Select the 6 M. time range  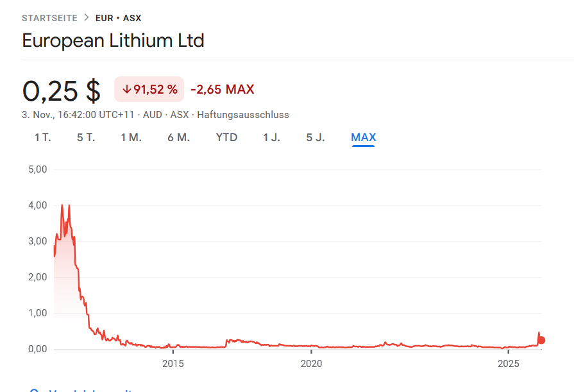tap(179, 137)
